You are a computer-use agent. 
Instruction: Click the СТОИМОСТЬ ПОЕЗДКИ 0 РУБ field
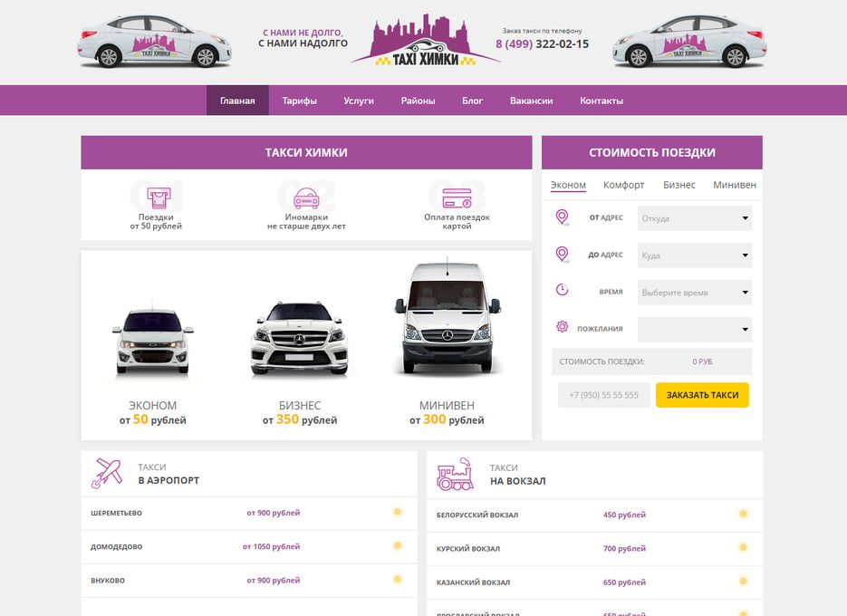[x=652, y=361]
